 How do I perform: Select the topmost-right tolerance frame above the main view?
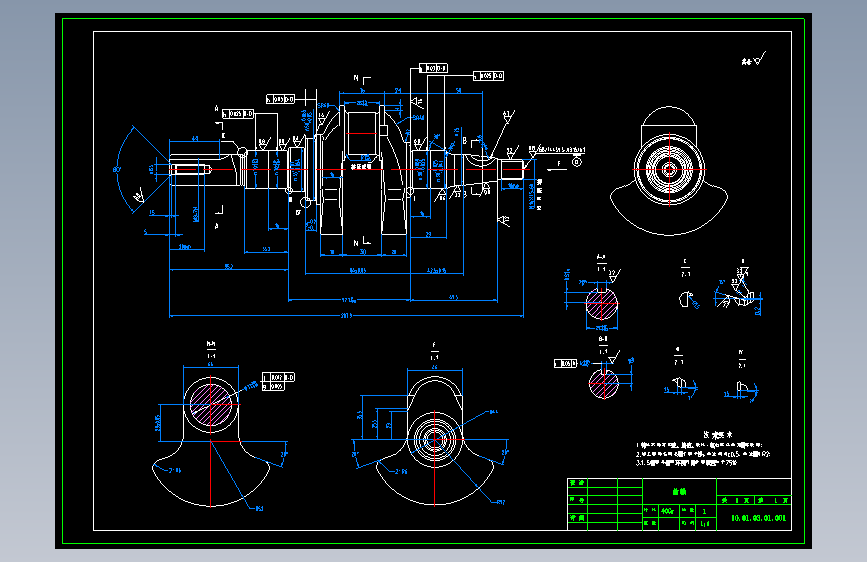tap(488, 76)
